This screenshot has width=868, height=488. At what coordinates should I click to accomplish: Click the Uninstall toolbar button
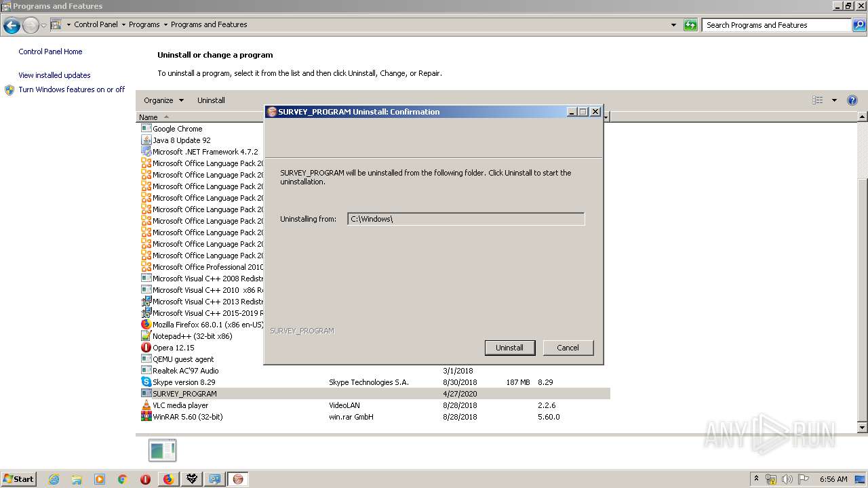(x=211, y=100)
